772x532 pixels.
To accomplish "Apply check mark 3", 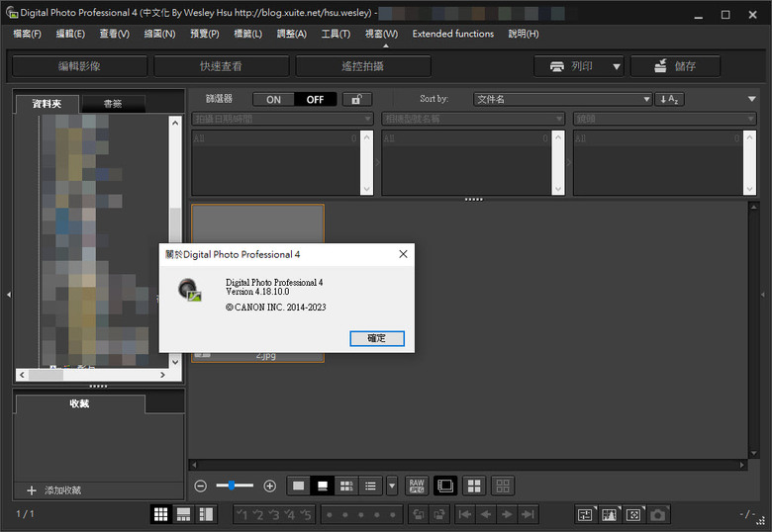I will 274,515.
